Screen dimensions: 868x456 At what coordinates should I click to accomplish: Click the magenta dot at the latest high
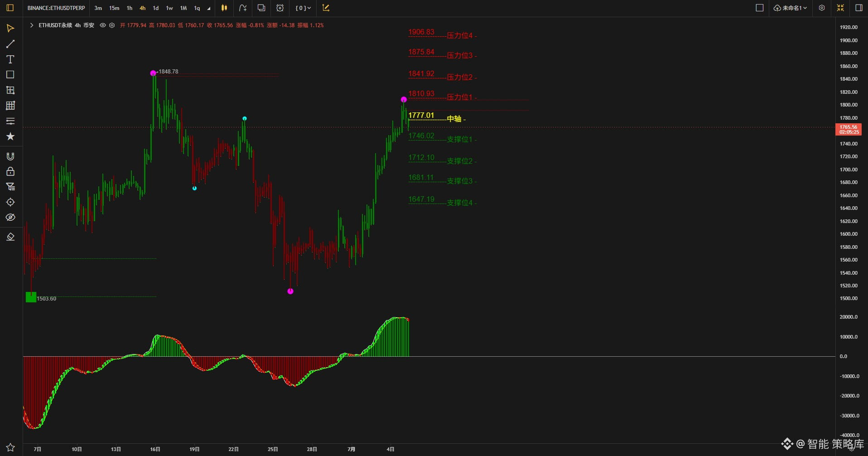click(404, 100)
